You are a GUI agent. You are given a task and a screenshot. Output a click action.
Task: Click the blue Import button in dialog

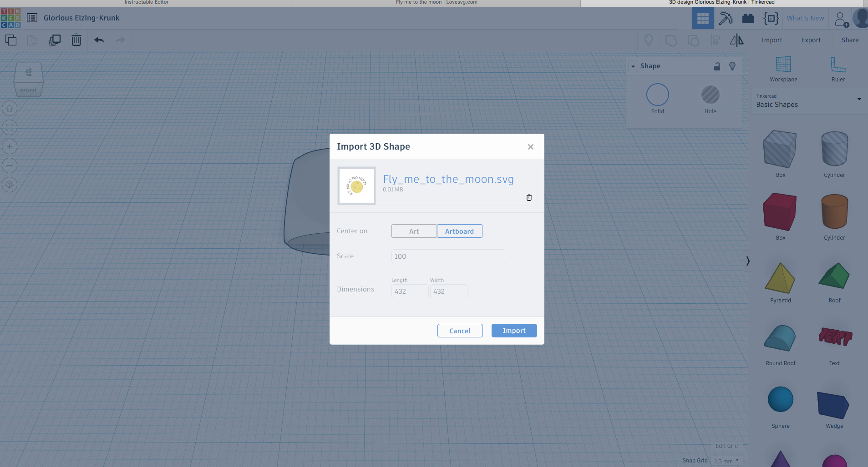click(x=514, y=331)
